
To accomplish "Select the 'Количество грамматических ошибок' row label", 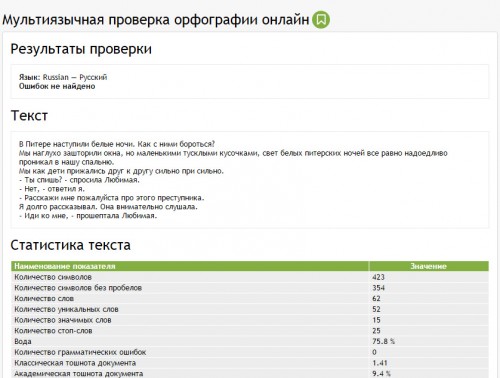I will tap(80, 352).
